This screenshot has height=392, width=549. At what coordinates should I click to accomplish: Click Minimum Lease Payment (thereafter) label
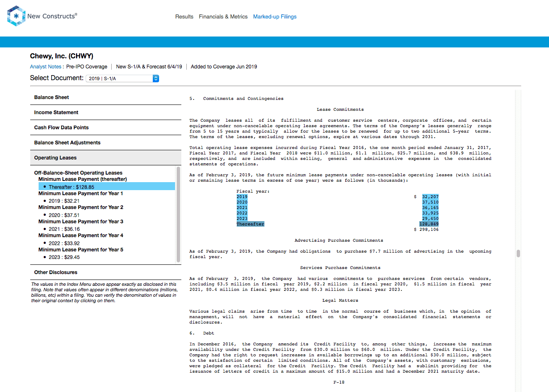pyautogui.click(x=83, y=179)
